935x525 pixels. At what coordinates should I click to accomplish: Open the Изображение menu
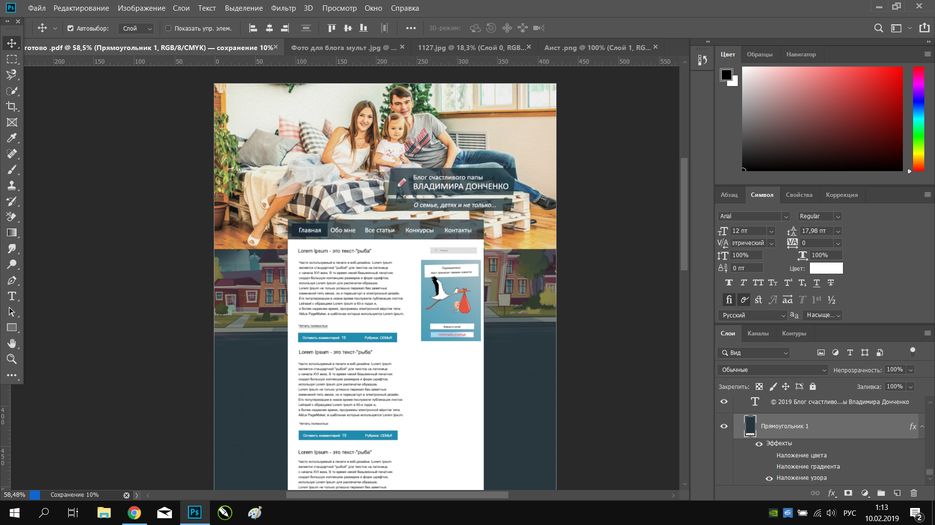click(x=141, y=8)
